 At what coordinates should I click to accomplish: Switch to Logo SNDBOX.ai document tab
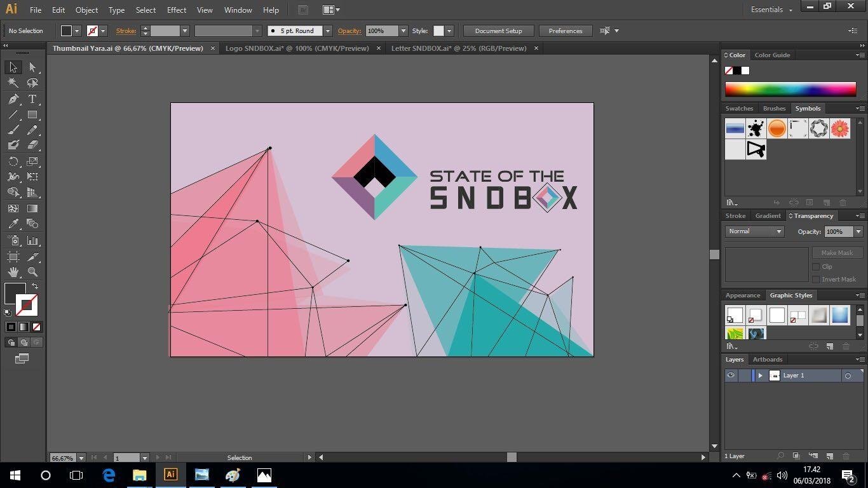tap(297, 48)
